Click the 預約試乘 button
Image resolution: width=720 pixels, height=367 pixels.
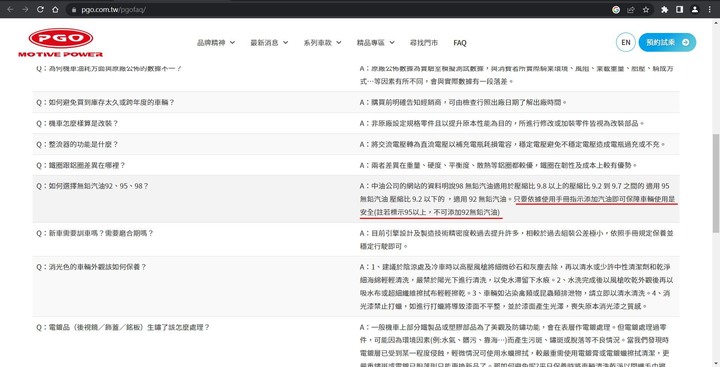[x=667, y=42]
